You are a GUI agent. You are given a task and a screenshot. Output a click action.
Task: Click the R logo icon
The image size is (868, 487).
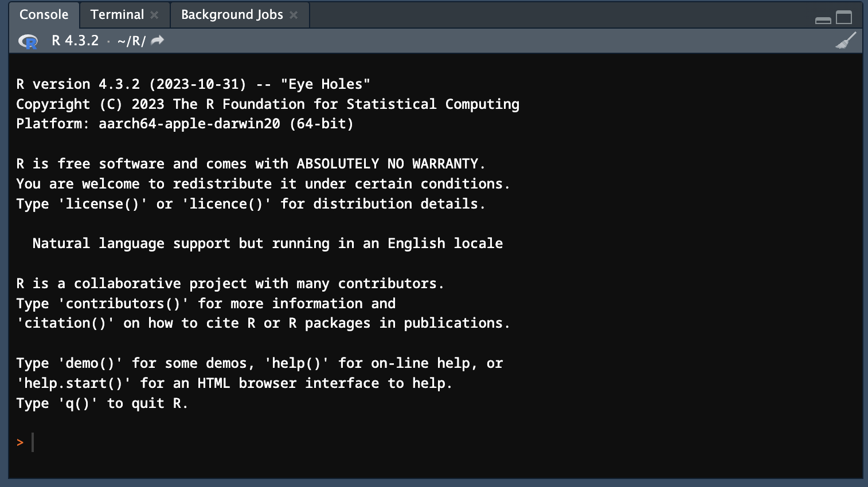point(28,41)
